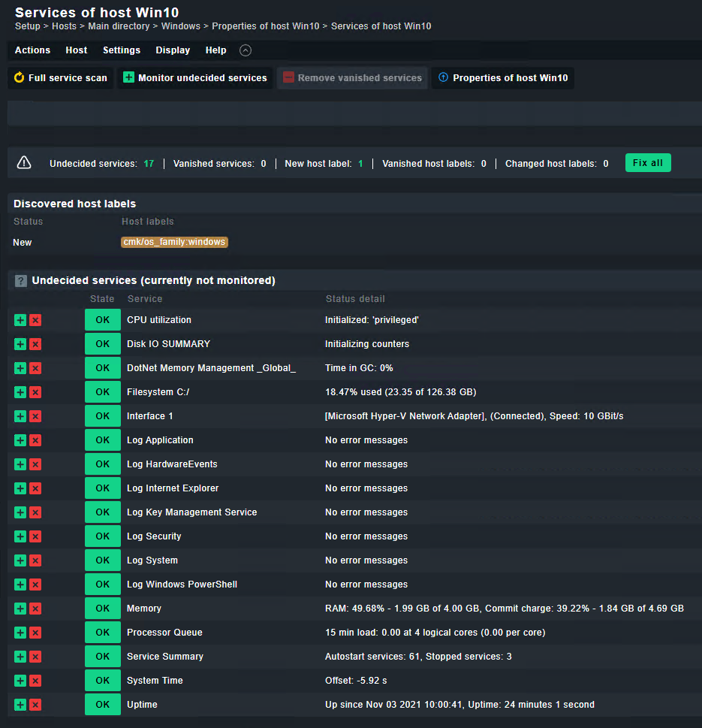
Task: Click the cmk/os_family:windows host label
Action: point(175,243)
